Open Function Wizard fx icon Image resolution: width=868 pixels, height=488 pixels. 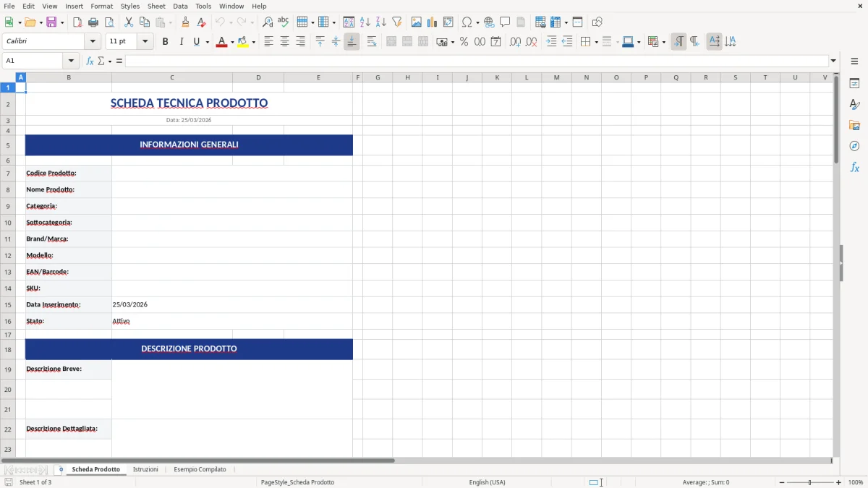[90, 61]
